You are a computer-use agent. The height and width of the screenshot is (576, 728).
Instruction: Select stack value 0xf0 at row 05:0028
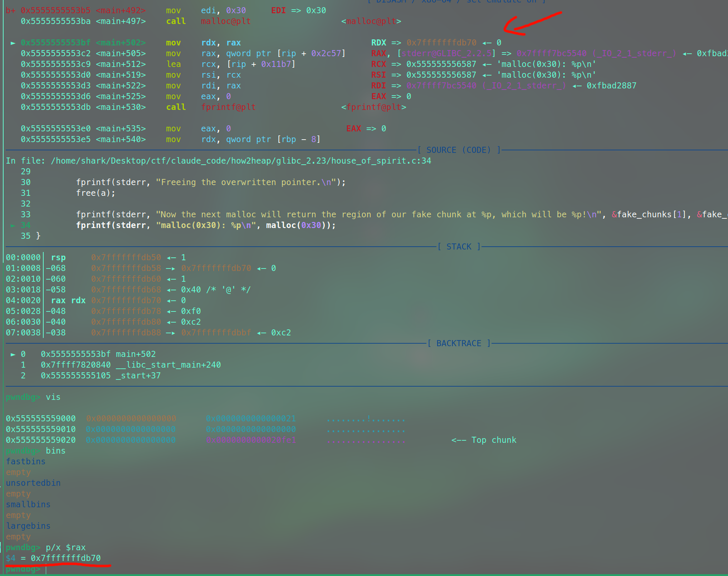click(191, 311)
